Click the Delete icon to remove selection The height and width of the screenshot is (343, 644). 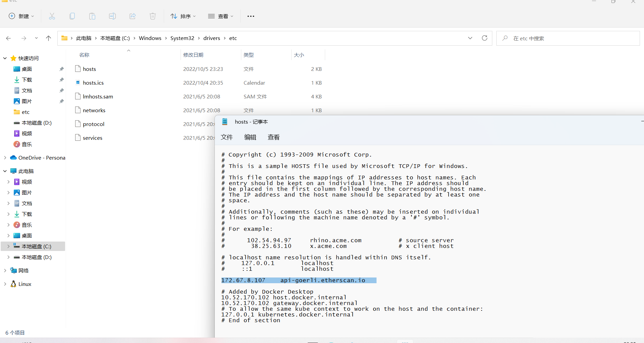click(152, 16)
